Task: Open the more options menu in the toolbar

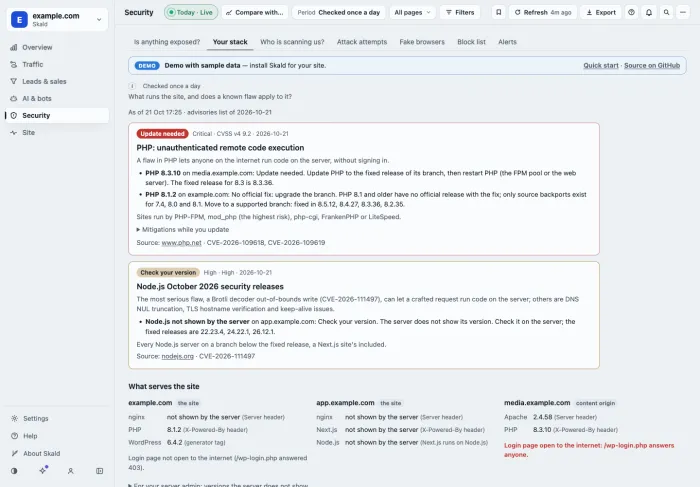Action: click(683, 12)
